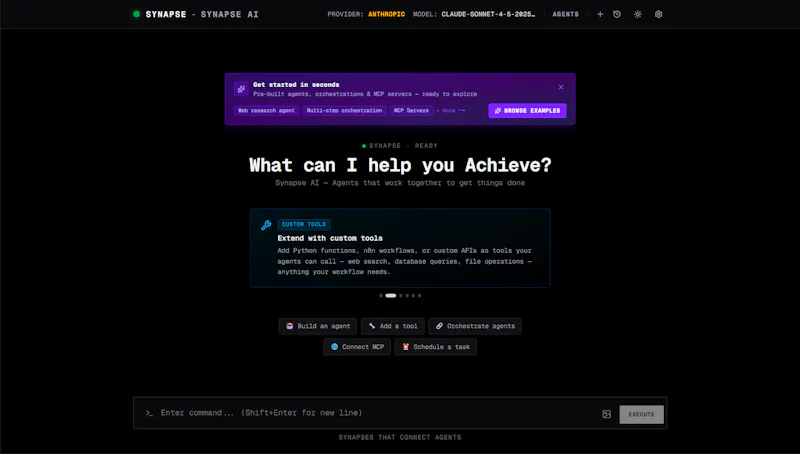800x454 pixels.
Task: Click SYNAPSES THAT CONNECT AGENTS footer text
Action: pos(400,437)
